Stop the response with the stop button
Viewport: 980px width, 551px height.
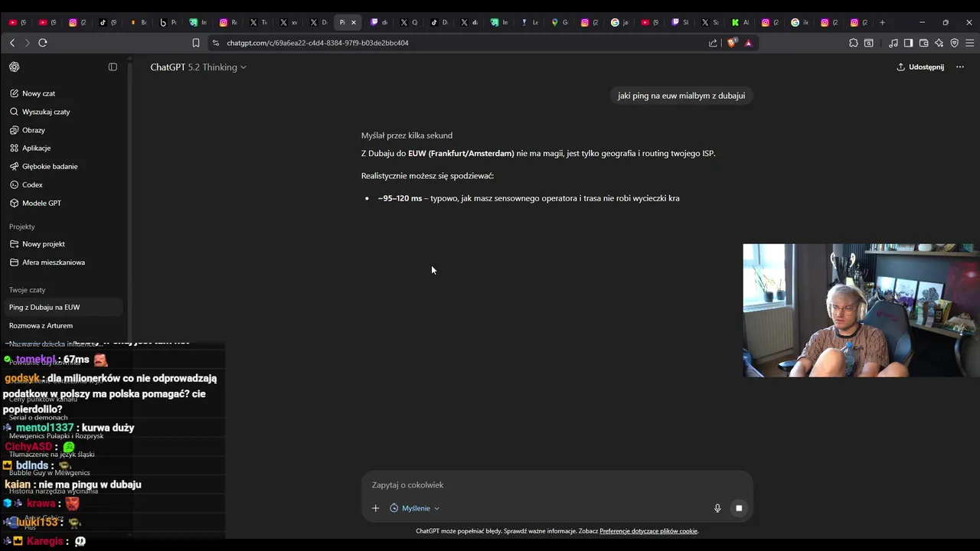coord(739,508)
